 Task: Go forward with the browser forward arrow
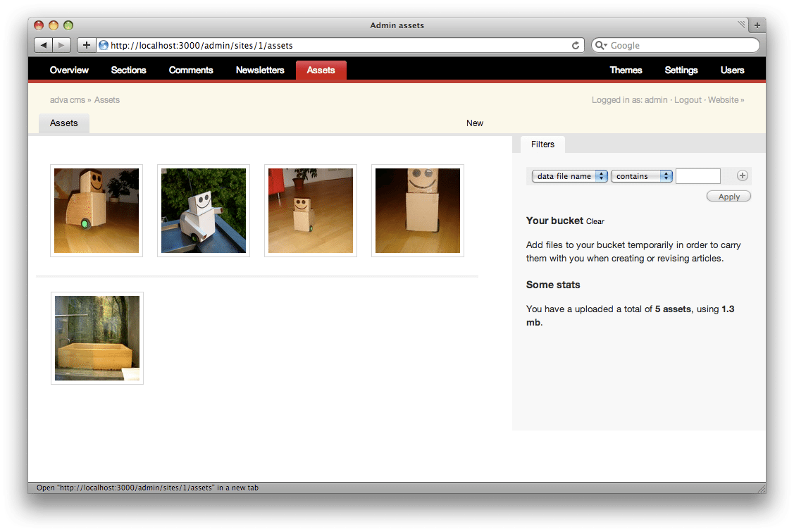tap(62, 45)
